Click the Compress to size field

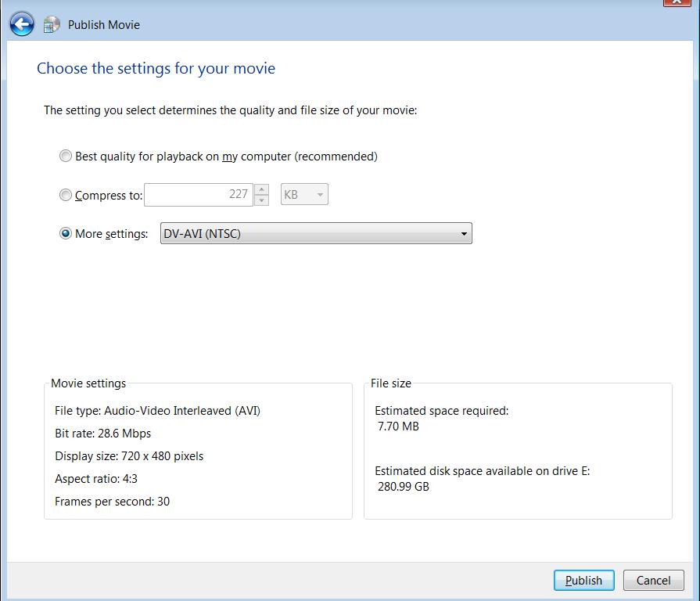point(198,195)
